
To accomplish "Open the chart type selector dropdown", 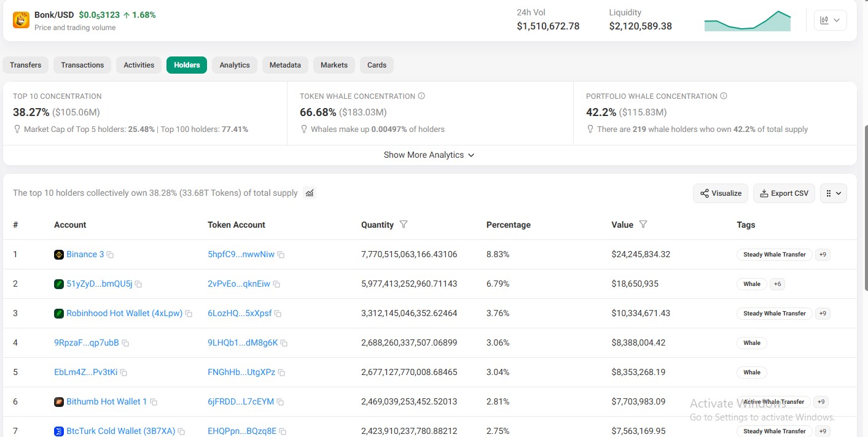I will (x=830, y=20).
